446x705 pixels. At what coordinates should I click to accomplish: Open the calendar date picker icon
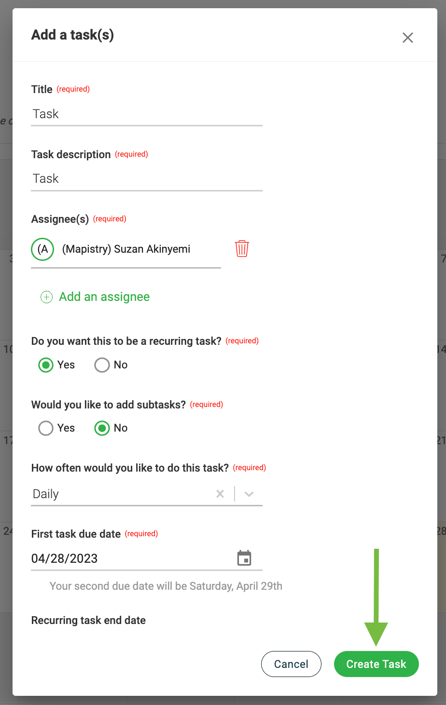click(244, 558)
